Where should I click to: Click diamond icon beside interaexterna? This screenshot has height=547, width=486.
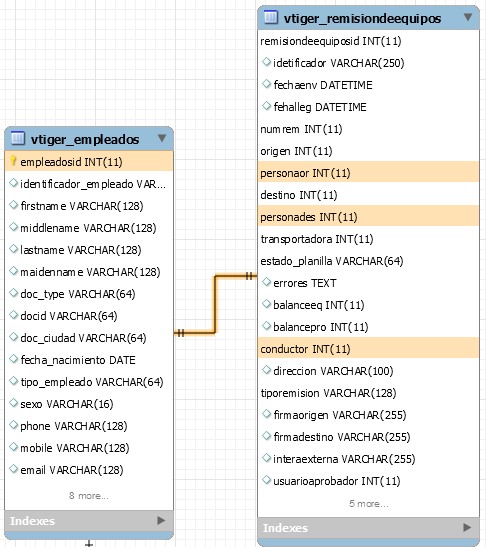tap(267, 458)
